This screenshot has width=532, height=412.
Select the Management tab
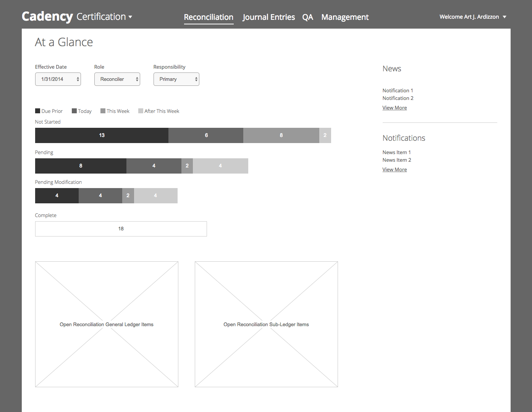(344, 17)
